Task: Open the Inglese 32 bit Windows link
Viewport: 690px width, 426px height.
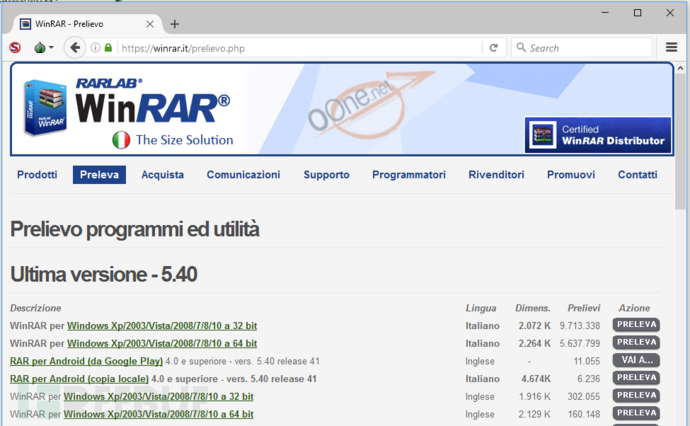Action: tap(158, 397)
